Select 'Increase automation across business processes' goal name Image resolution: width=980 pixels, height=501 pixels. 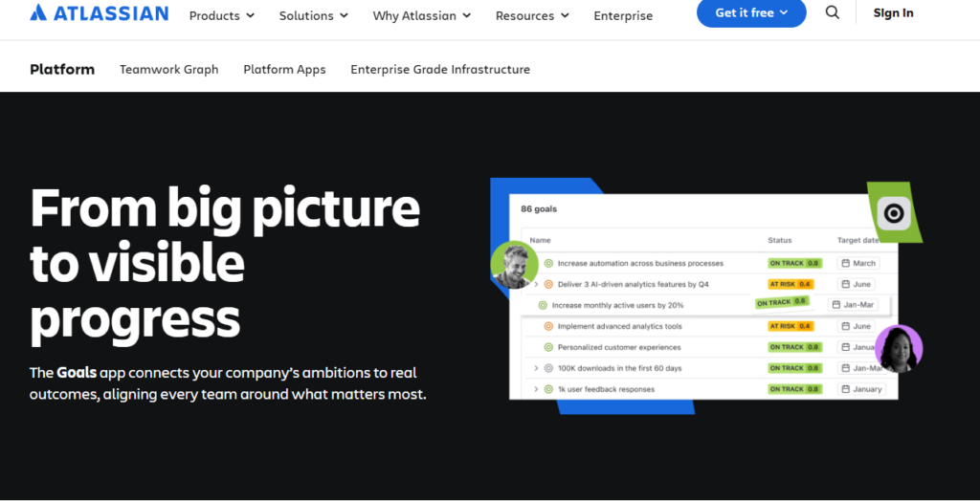(640, 264)
